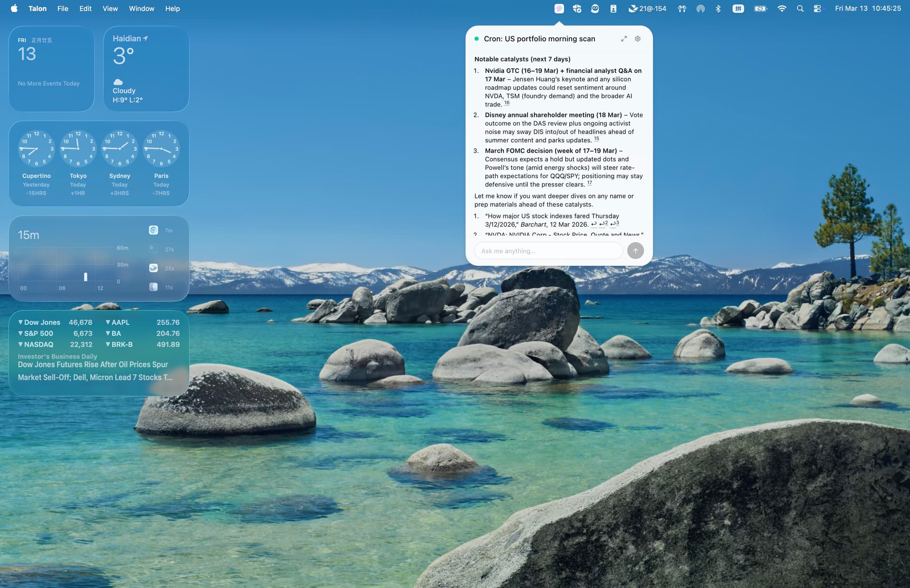Viewport: 910px width, 588px height.
Task: Click the 'Ask me anything...' input field
Action: 548,251
